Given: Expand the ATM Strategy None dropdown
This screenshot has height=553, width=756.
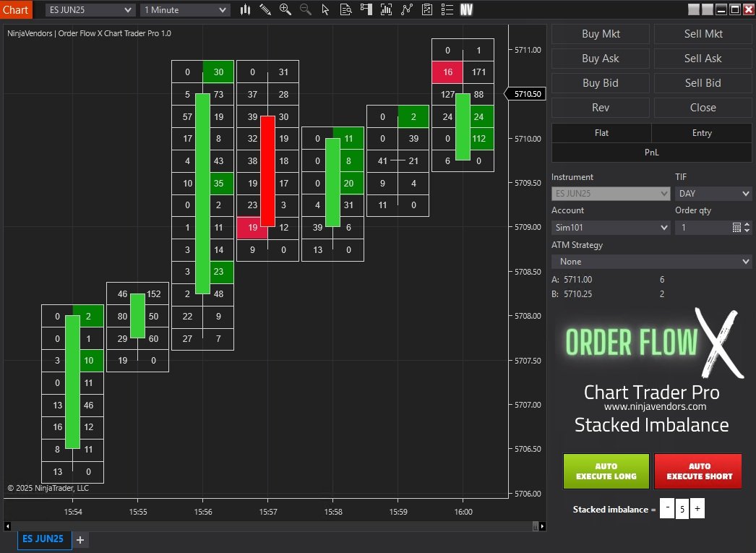Looking at the screenshot, I should click(x=651, y=262).
